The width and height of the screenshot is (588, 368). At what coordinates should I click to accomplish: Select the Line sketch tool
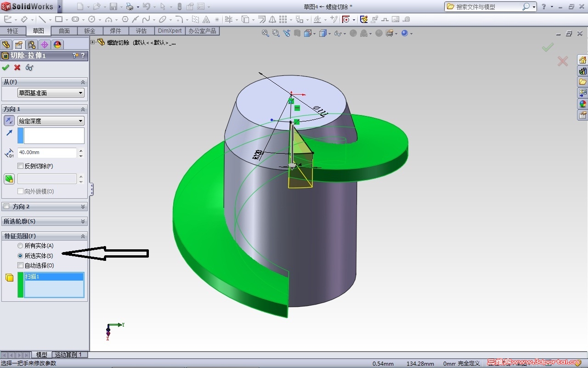[42, 19]
